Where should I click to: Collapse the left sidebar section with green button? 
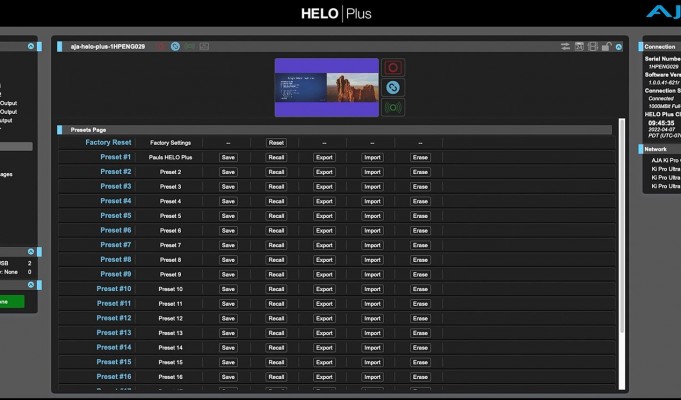point(31,285)
